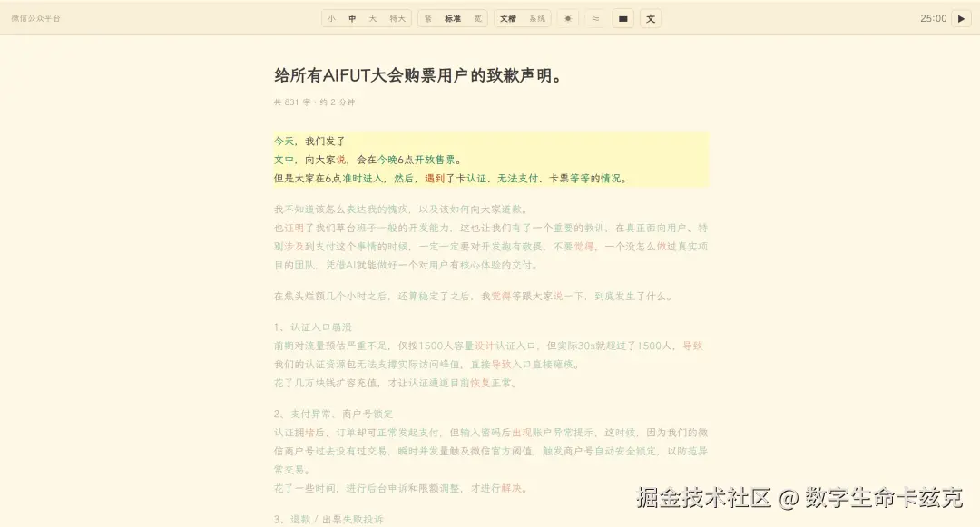Select 特大 font size
The width and height of the screenshot is (980, 527).
click(x=396, y=18)
